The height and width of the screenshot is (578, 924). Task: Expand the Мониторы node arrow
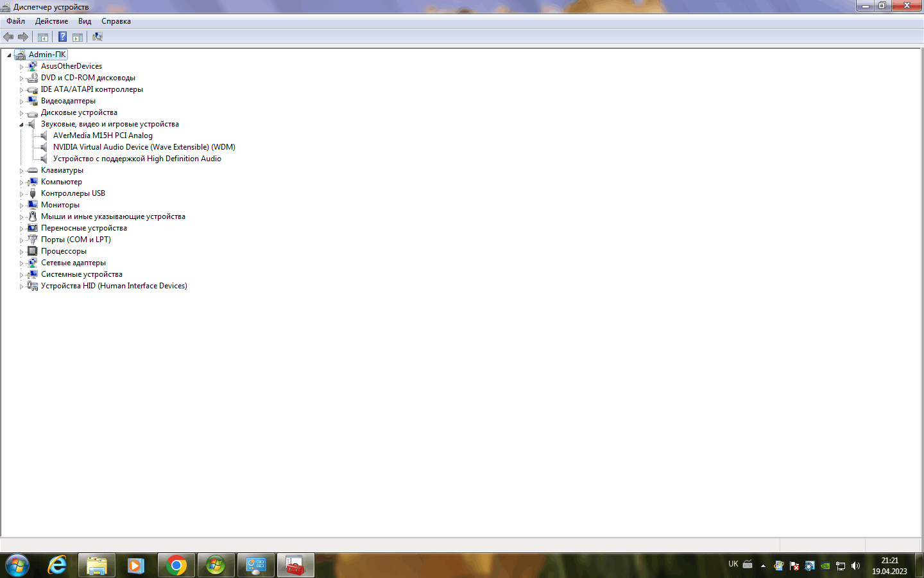(21, 206)
